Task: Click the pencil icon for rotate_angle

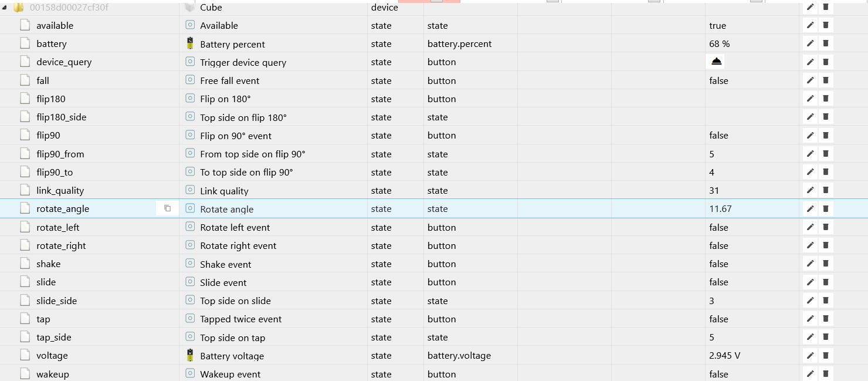Action: [x=810, y=208]
